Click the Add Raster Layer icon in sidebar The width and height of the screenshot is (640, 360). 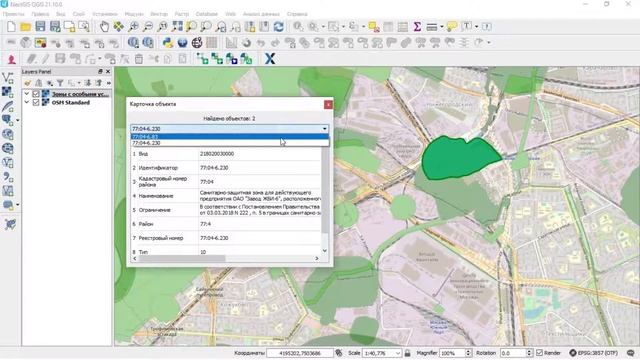[8, 92]
